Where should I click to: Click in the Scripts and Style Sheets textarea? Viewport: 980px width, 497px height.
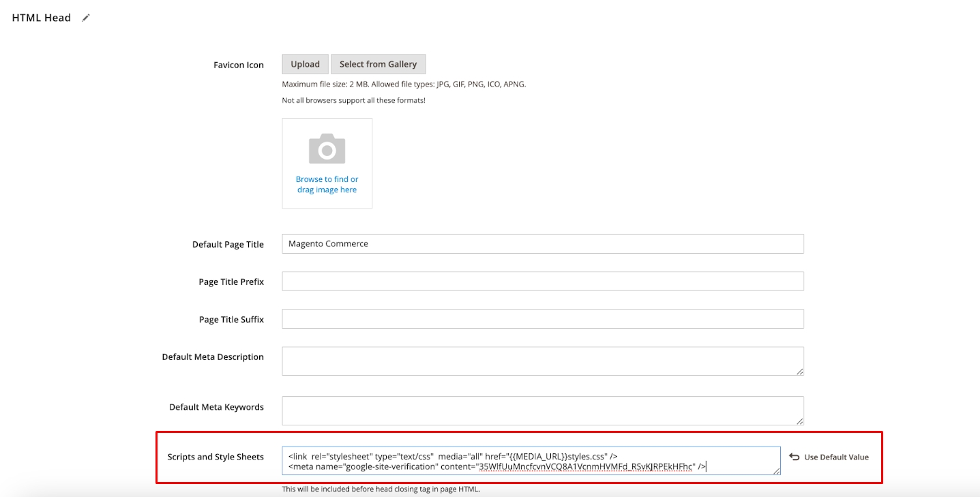tap(531, 461)
